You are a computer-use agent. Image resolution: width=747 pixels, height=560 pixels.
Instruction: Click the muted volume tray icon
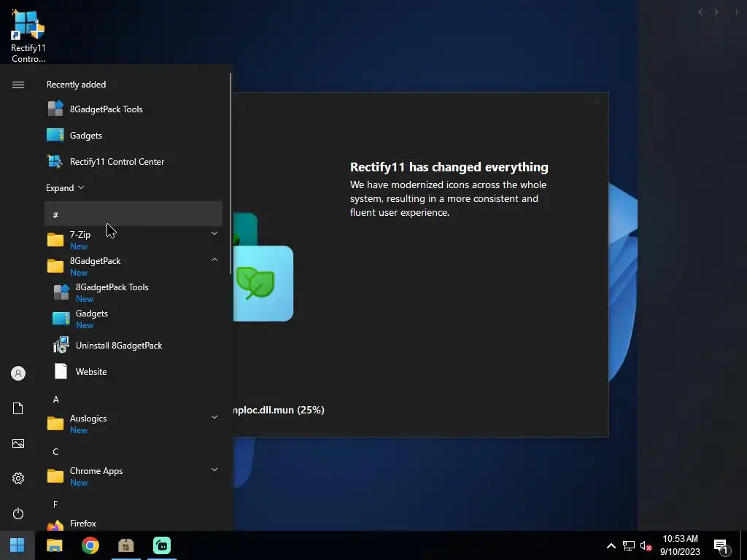[646, 545]
